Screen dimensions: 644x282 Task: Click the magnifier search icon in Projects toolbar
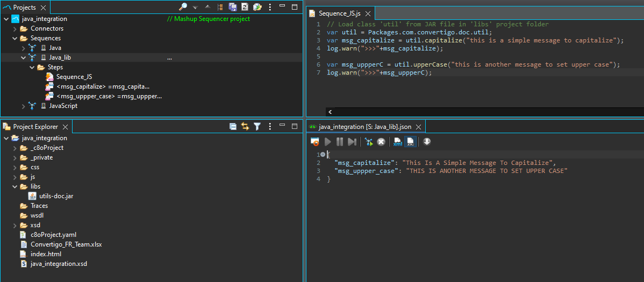[x=183, y=7]
